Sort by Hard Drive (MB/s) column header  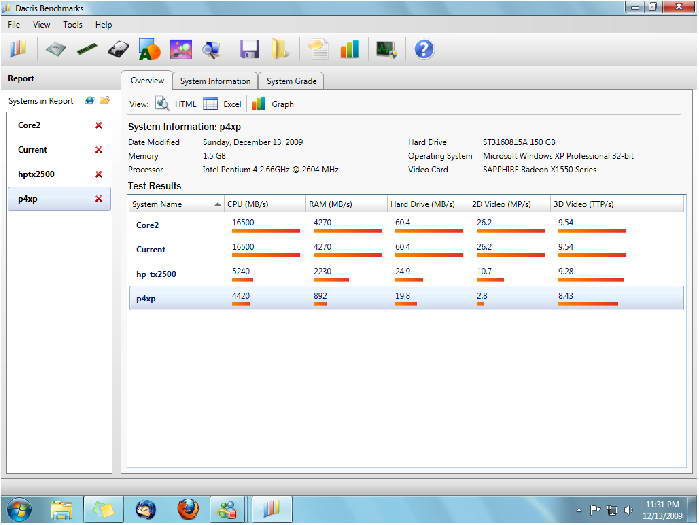[428, 204]
